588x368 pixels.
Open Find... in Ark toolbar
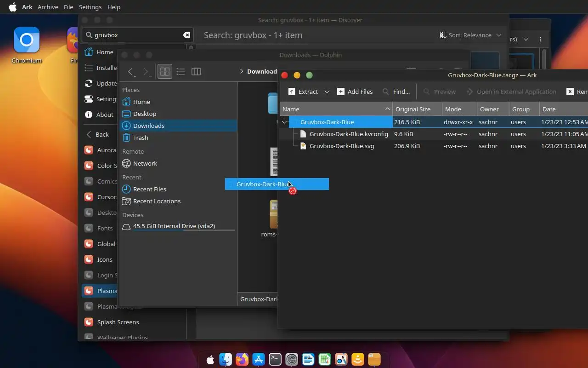click(396, 92)
